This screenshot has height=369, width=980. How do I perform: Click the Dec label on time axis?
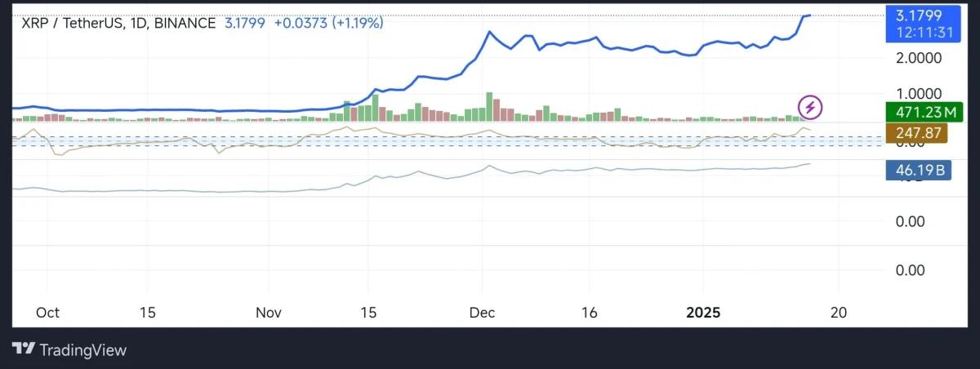[x=483, y=313]
